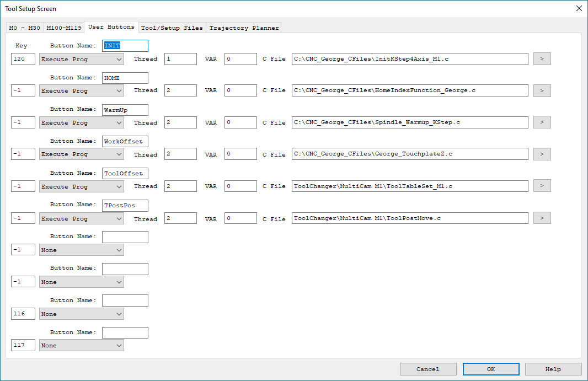Click browse arrow for HomeIndexFunction_George.c file

pyautogui.click(x=542, y=90)
